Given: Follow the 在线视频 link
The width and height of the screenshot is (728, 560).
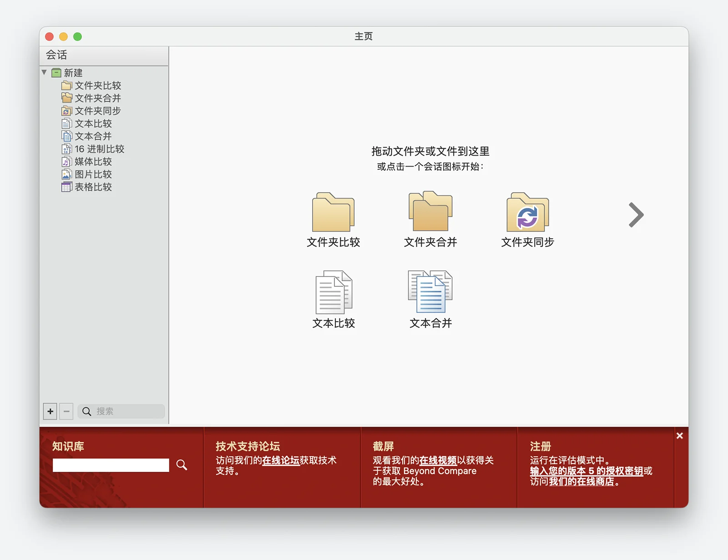Looking at the screenshot, I should (438, 460).
